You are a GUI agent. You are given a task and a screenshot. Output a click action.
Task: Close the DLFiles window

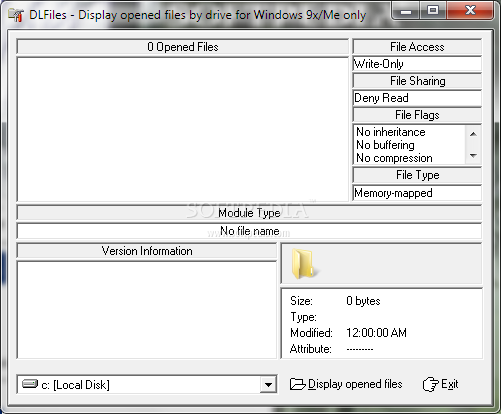[470, 11]
